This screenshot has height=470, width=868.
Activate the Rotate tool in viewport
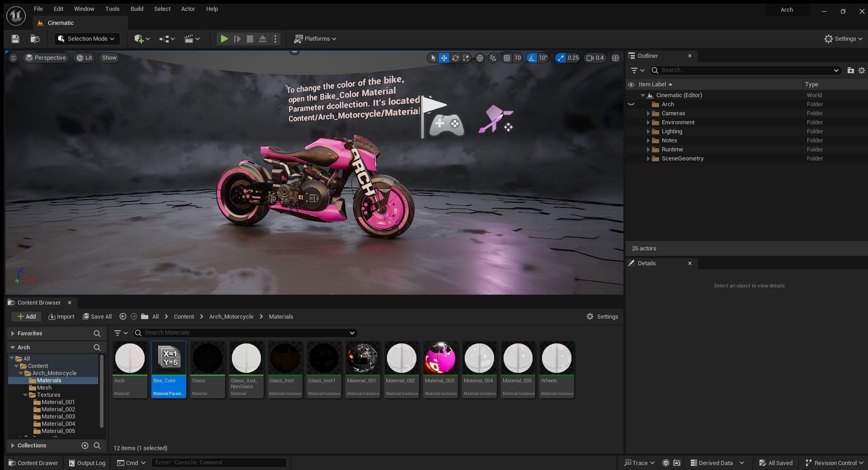(x=455, y=58)
